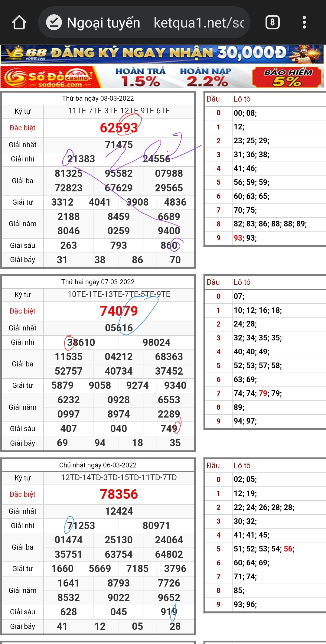Select lô tô row '52; 53; 57; 58;'
The height and width of the screenshot is (644, 326).
tap(258, 366)
